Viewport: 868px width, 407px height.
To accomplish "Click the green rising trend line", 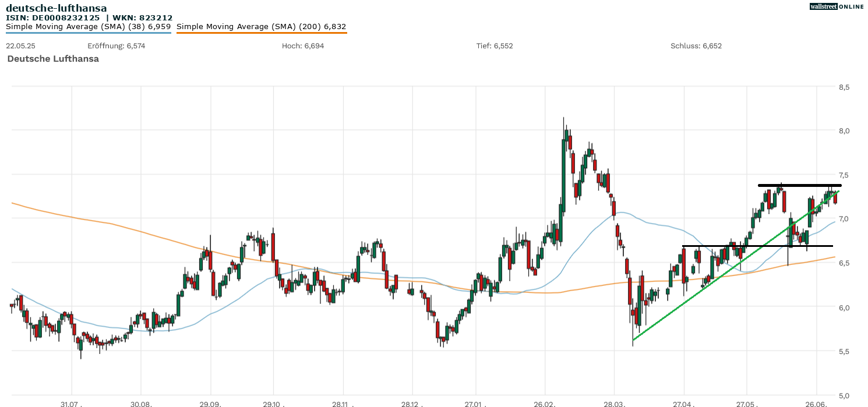I will pos(736,266).
